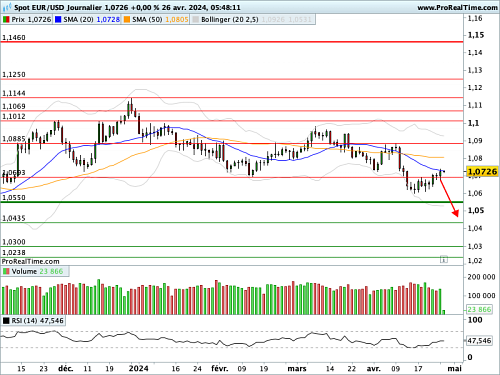Select the grey Bollinger color swatch
This screenshot has height=375, width=500.
pos(196,20)
